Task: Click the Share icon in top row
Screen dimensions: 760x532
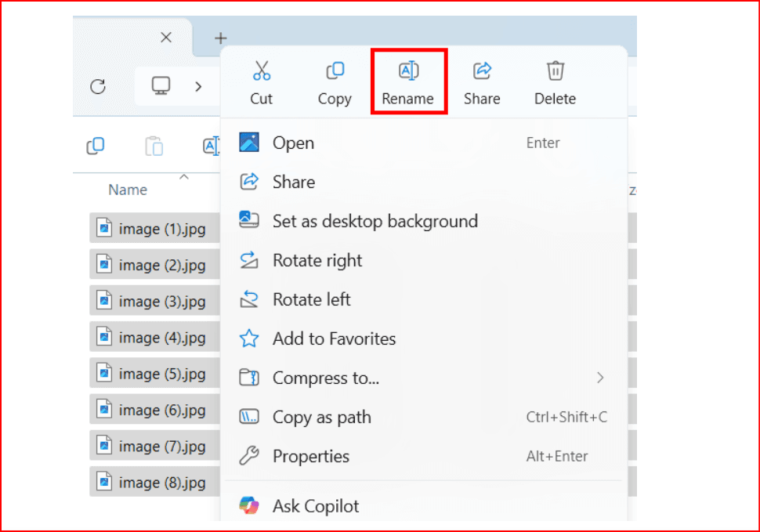Action: (482, 72)
